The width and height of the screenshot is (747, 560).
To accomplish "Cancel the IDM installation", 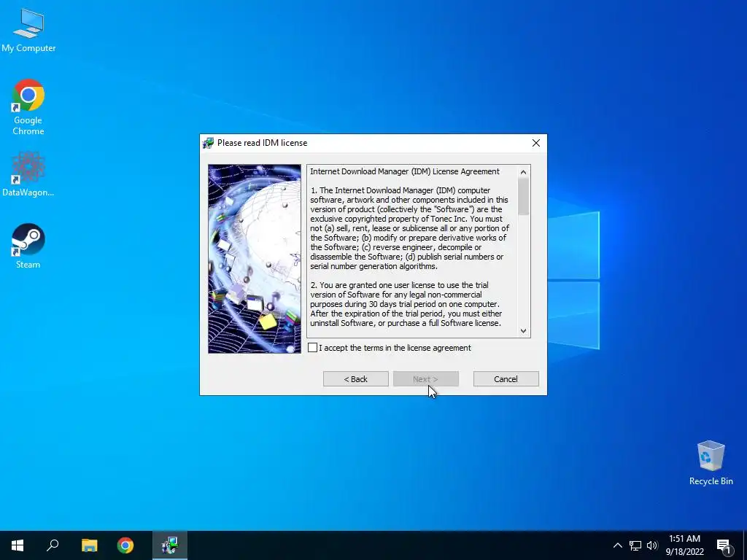I will (x=506, y=379).
